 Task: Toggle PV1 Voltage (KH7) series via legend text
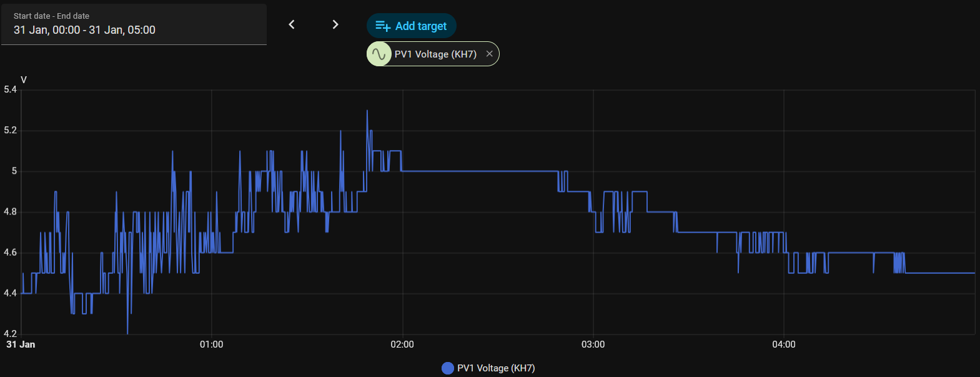(x=496, y=368)
